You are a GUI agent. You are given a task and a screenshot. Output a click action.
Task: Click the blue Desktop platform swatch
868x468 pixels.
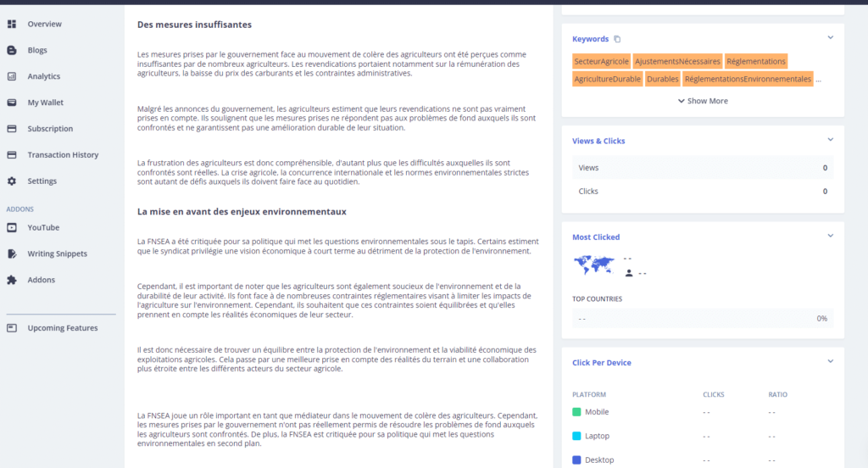click(576, 460)
